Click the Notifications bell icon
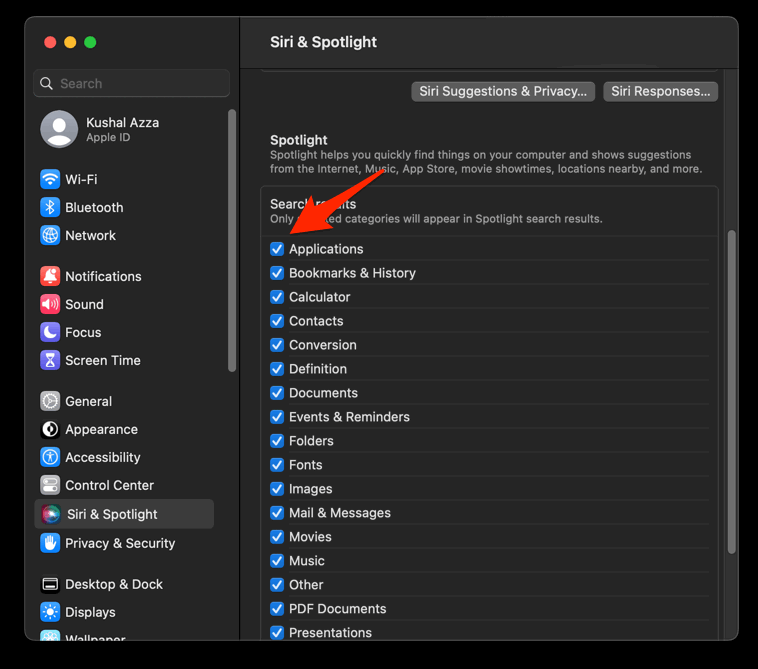Screen dimensions: 758x669 tap(50, 276)
